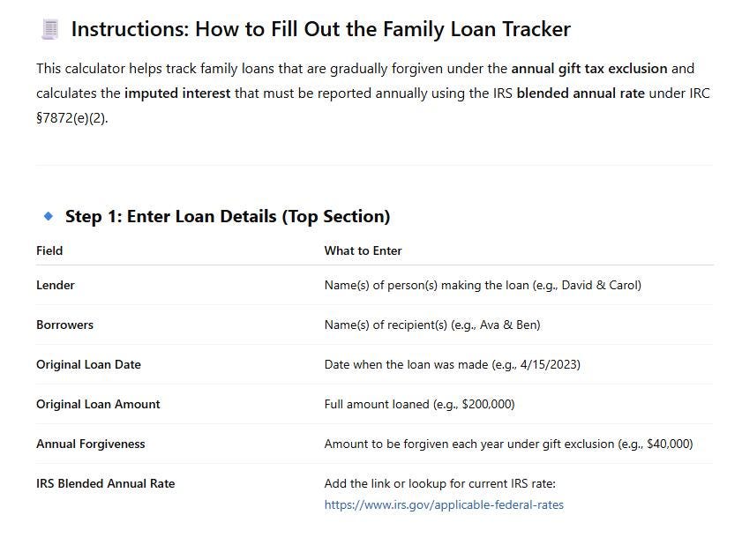This screenshot has height=560, width=742.
Task: Click the bold "blended annual rate" phrase in the intro
Action: (581, 93)
